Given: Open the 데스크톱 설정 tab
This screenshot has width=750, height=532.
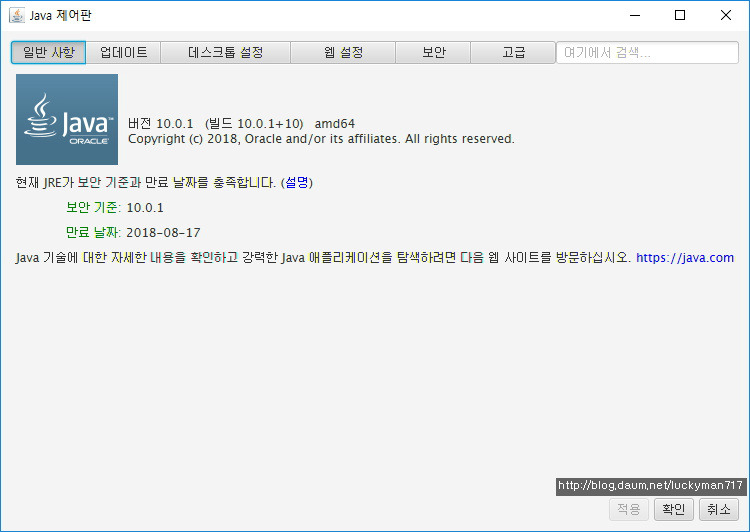Looking at the screenshot, I should pos(225,52).
